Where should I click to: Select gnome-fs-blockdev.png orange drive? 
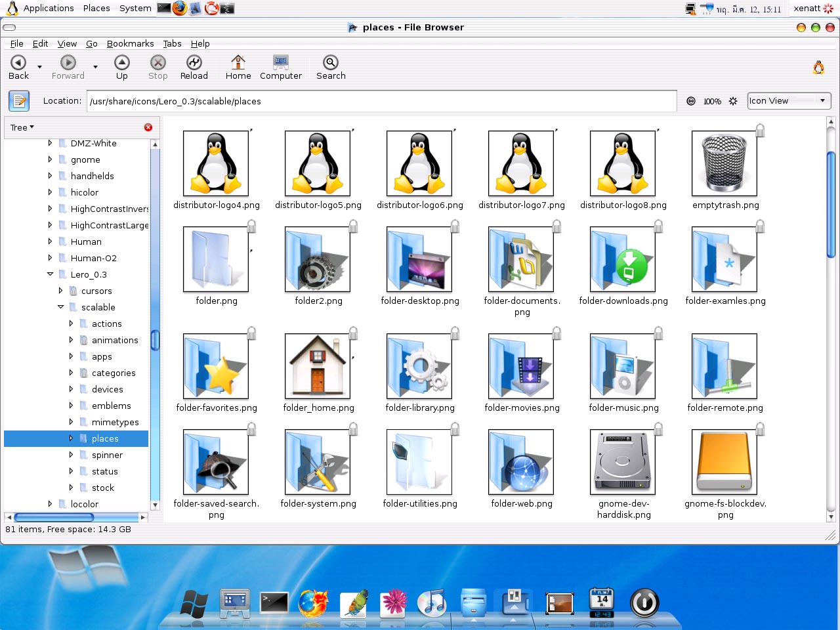[724, 462]
